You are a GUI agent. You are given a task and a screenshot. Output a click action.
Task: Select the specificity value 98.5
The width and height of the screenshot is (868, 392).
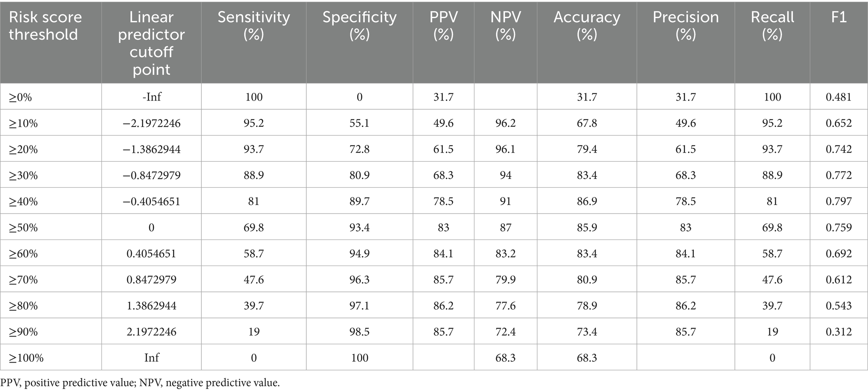359,332
